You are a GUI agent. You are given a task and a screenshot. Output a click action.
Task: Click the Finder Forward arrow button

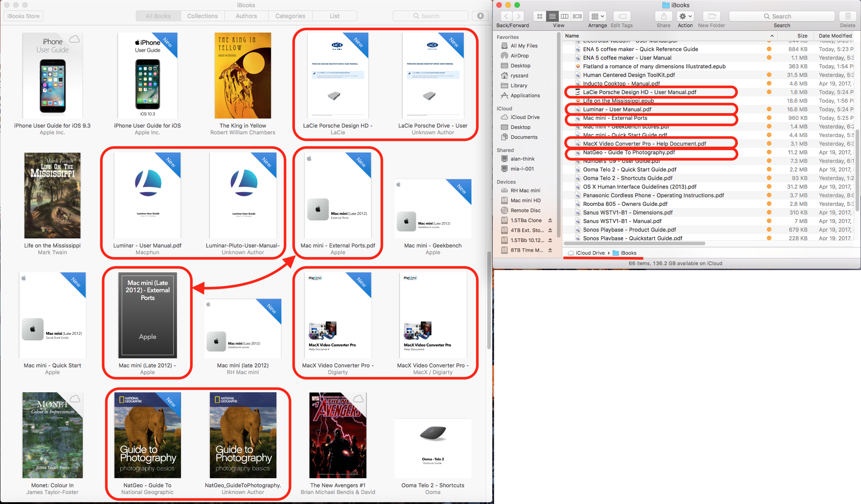519,16
